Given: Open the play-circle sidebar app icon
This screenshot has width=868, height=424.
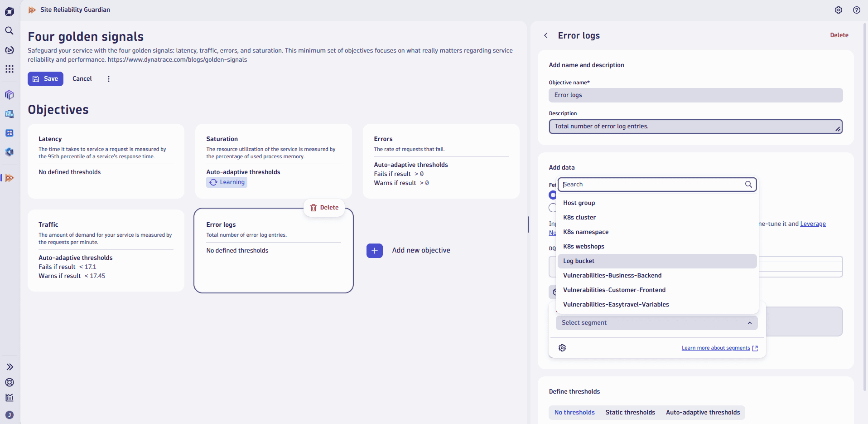Looking at the screenshot, I should pos(9,50).
